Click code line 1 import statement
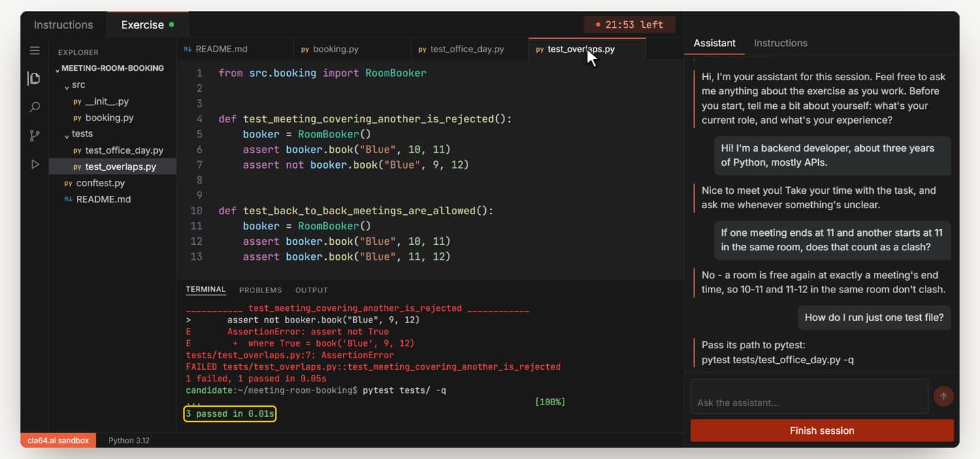The image size is (980, 459). [323, 73]
